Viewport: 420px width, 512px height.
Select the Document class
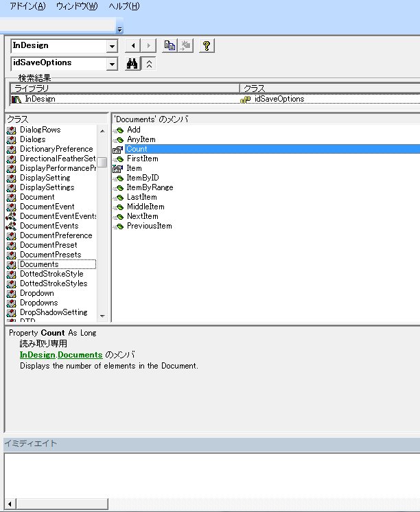pos(37,197)
